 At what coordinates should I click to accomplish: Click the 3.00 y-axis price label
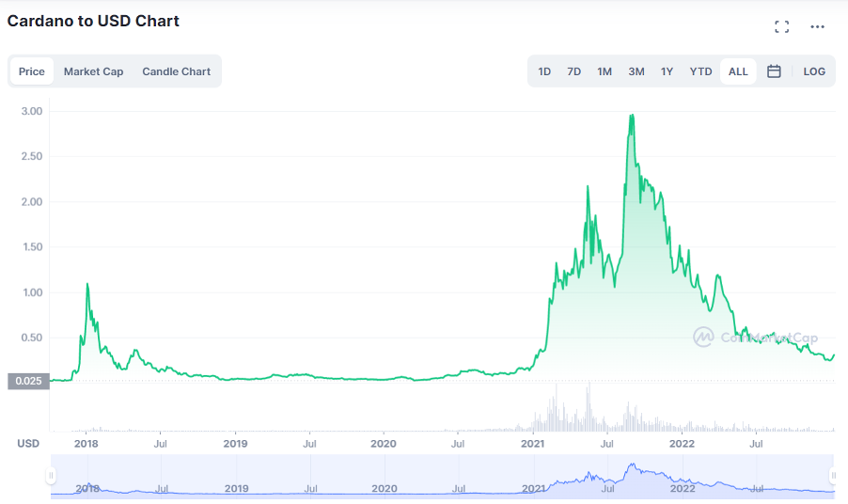coord(32,111)
